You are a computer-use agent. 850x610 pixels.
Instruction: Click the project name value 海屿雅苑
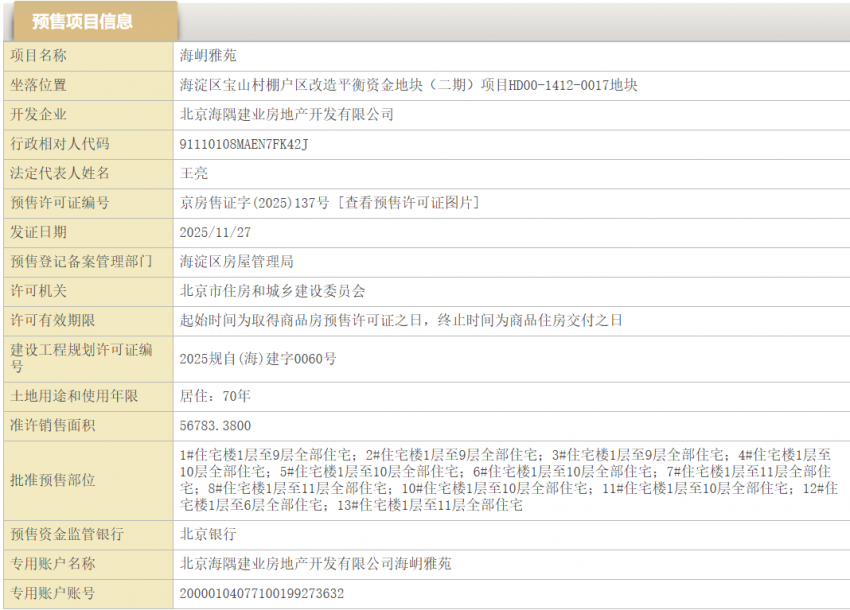point(208,55)
